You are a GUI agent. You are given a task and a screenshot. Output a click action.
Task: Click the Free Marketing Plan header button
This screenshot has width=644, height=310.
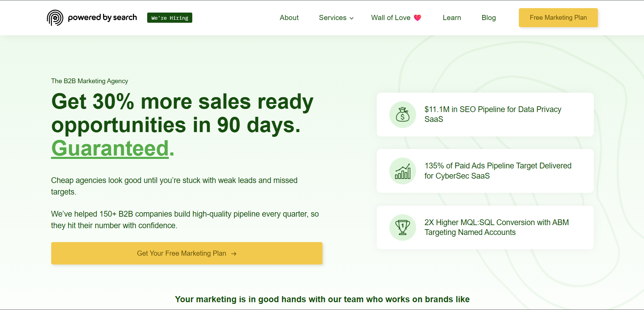click(558, 18)
